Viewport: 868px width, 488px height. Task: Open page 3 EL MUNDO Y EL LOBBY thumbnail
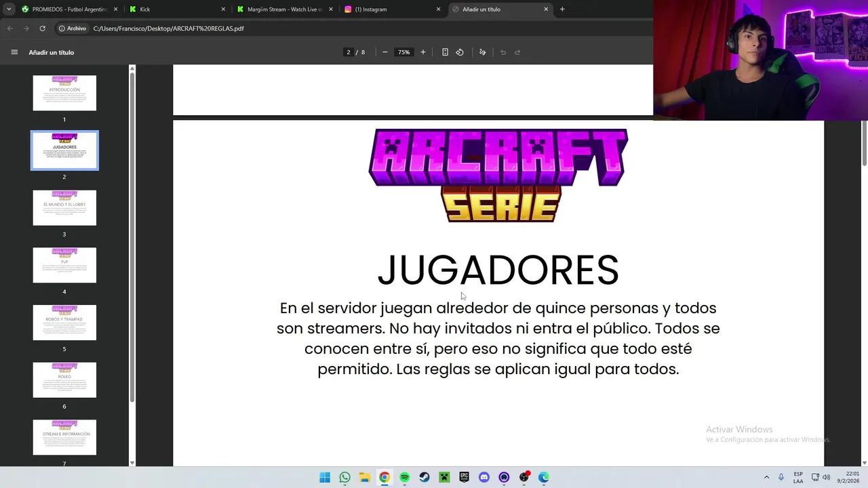click(x=64, y=207)
